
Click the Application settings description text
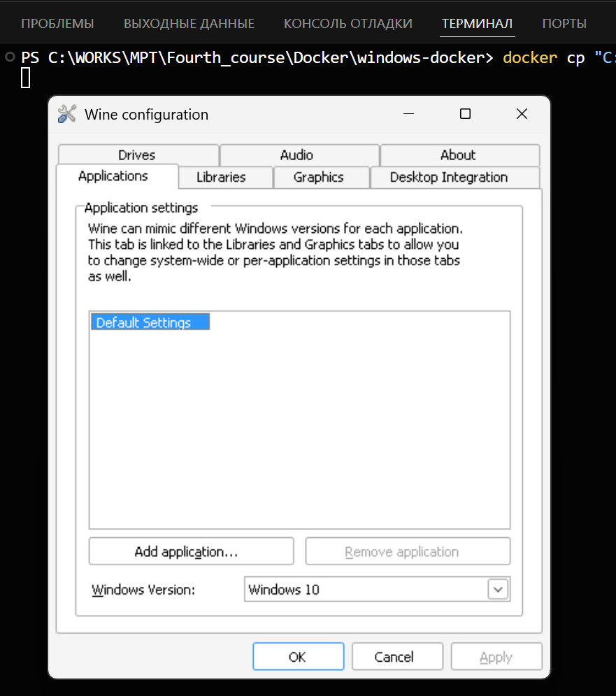(x=275, y=252)
